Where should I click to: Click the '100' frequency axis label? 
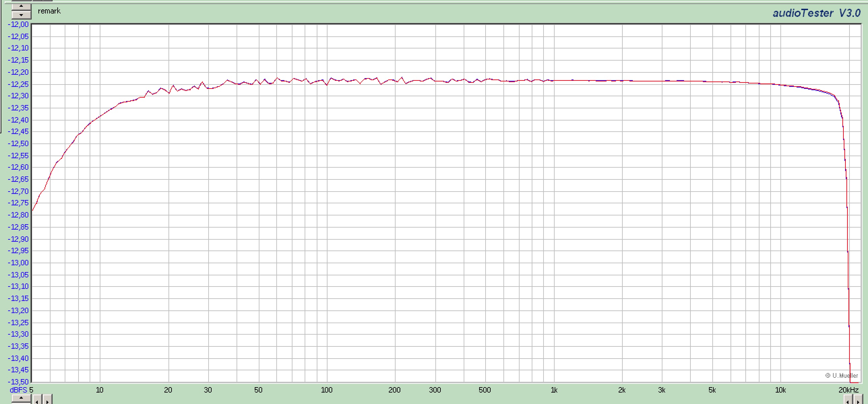click(327, 390)
